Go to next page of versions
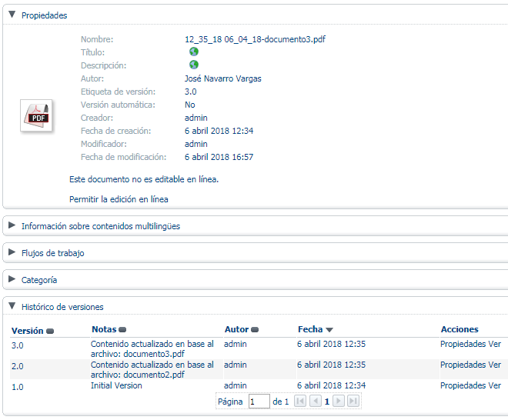The width and height of the screenshot is (508, 420). click(x=338, y=402)
